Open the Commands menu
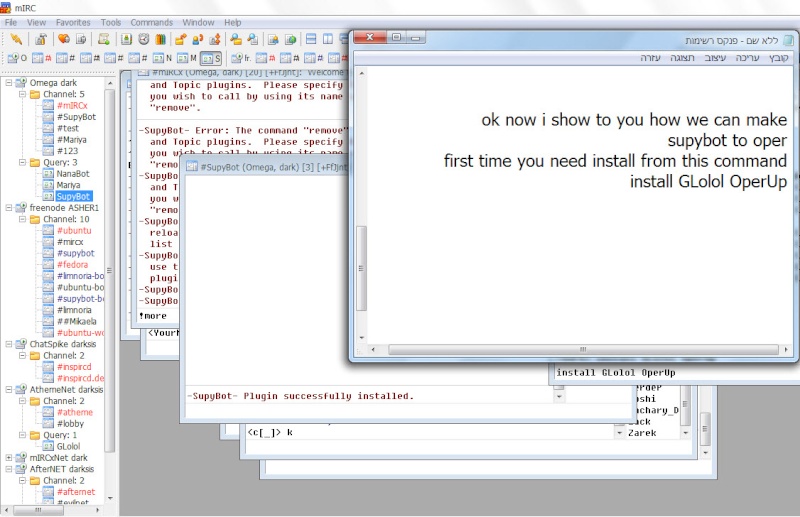800x517 pixels. 152,22
